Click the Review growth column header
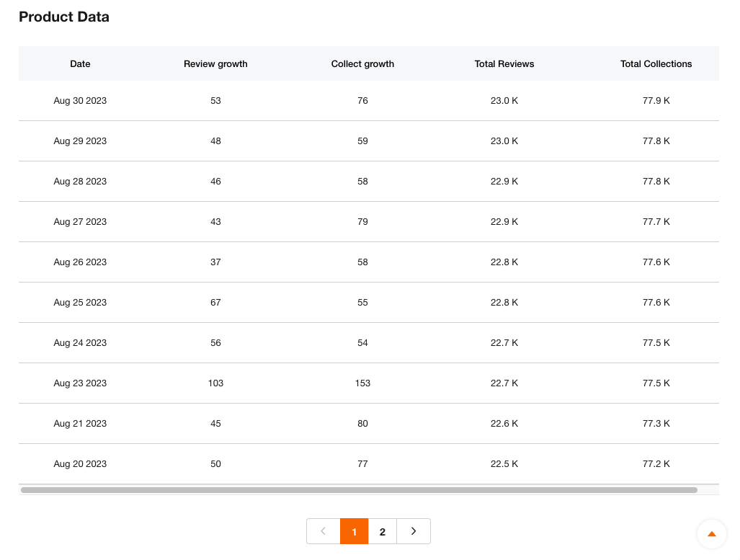The image size is (740, 560). (x=215, y=63)
